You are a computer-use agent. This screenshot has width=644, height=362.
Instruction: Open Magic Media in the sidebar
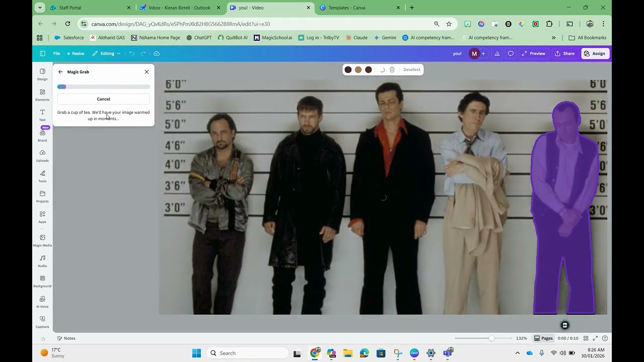(x=42, y=240)
